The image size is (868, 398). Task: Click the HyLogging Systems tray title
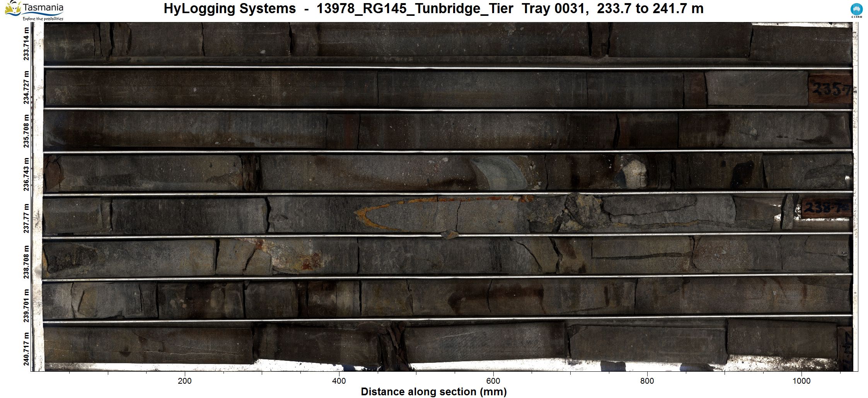tap(433, 9)
